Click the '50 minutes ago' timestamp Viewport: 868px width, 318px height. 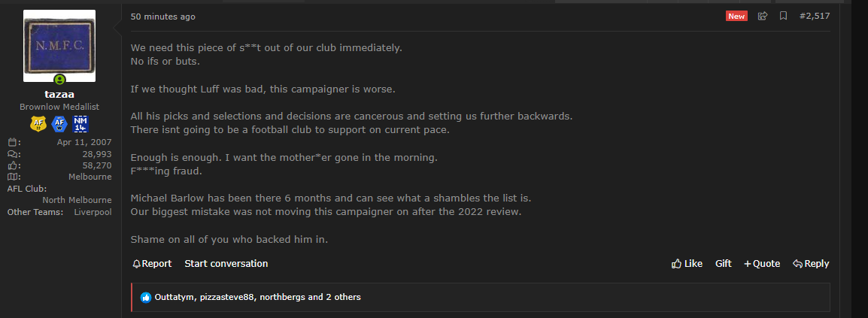(162, 17)
